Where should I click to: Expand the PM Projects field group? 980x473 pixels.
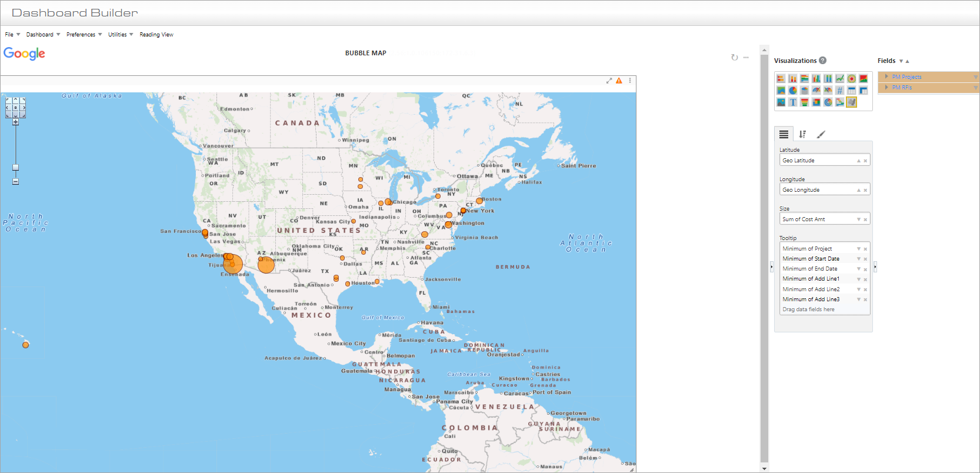click(886, 76)
